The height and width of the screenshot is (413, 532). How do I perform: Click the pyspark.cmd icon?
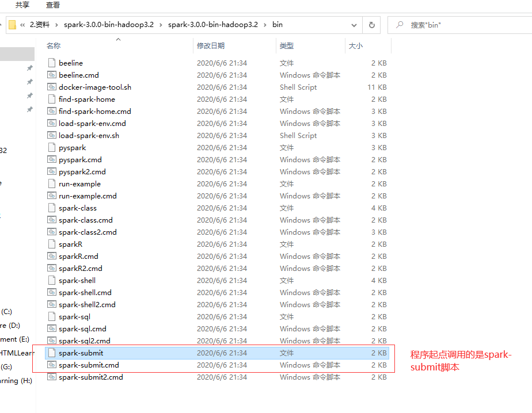pos(52,159)
